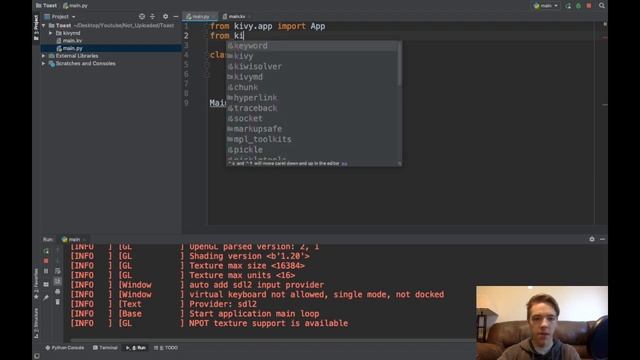Click 'Provider: sdl2' log line
Viewport: 640px width, 360px height.
click(223, 304)
